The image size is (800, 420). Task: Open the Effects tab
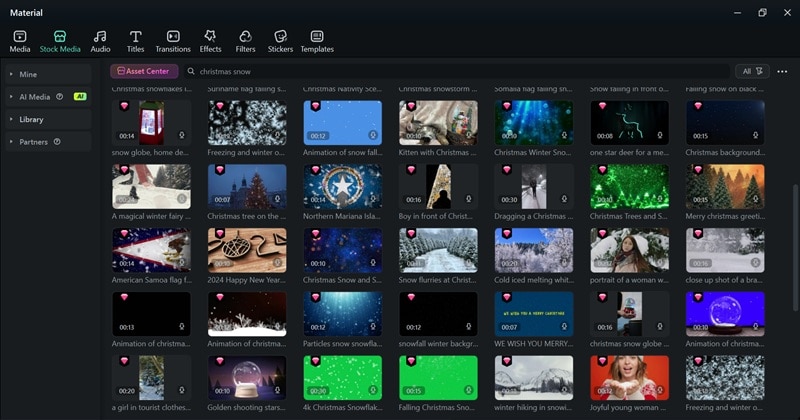tap(210, 41)
